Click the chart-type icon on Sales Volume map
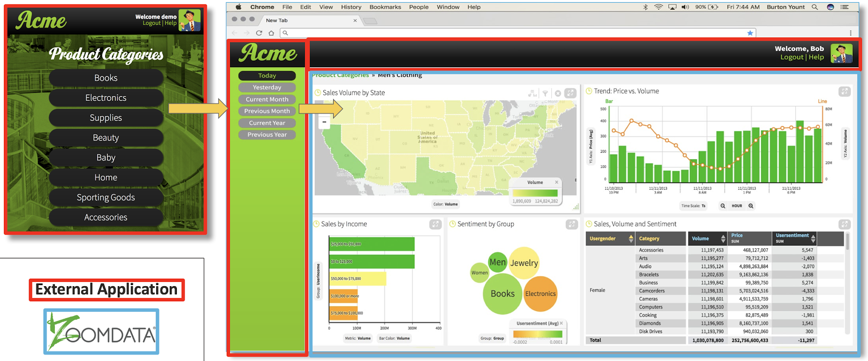This screenshot has width=868, height=361. click(x=532, y=93)
